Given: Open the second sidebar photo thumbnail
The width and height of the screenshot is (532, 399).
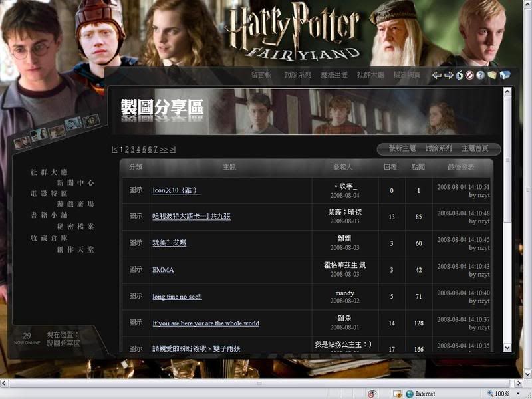Looking at the screenshot, I should click(x=39, y=135).
